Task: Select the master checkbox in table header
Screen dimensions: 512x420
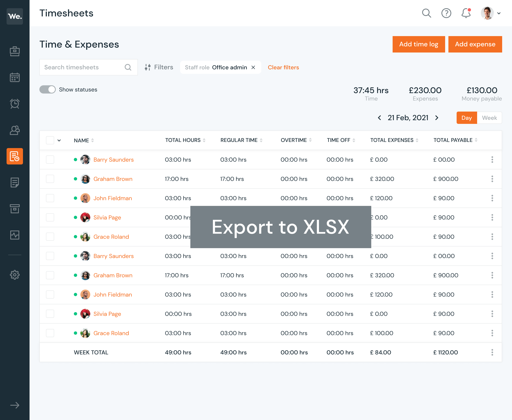Action: click(x=51, y=140)
